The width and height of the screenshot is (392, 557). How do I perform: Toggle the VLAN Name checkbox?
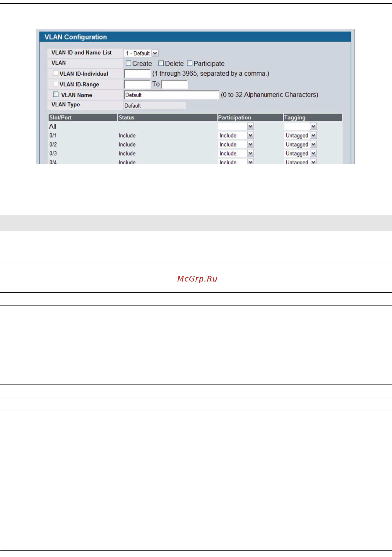56,94
